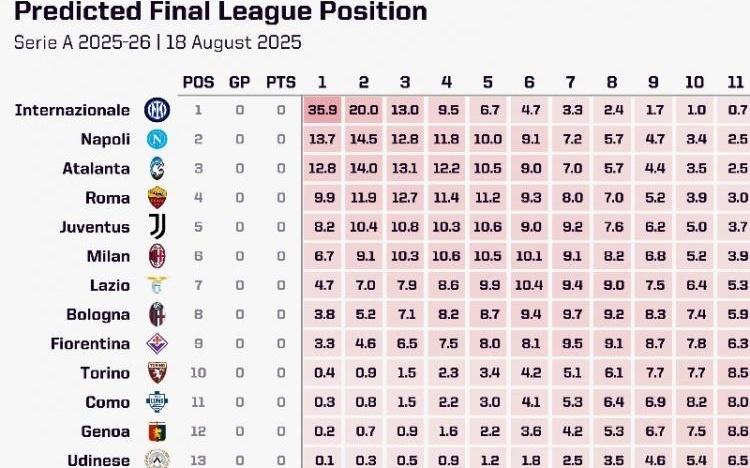Select the Fiorentina club logo

coord(157,344)
